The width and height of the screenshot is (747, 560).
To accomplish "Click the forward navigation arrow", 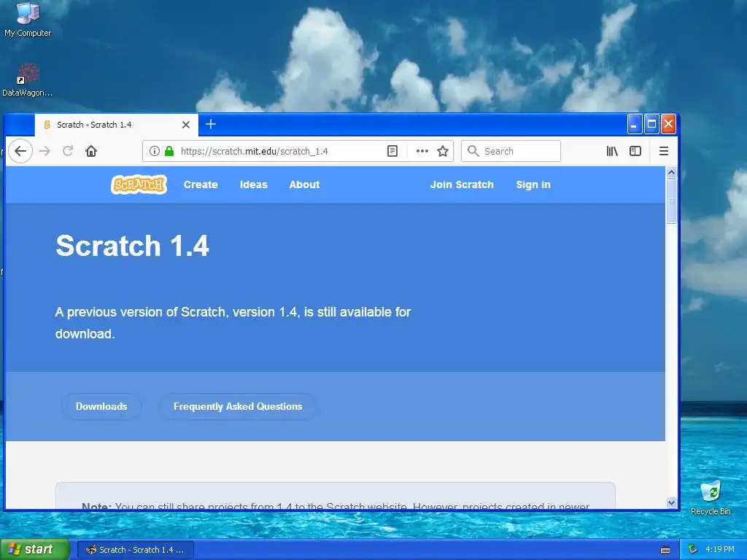I will [x=44, y=152].
